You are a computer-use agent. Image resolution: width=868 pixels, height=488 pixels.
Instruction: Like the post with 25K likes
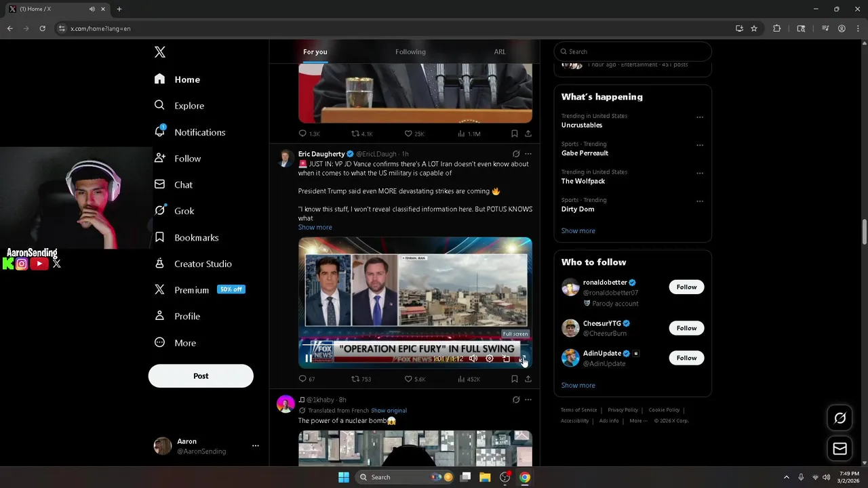414,134
